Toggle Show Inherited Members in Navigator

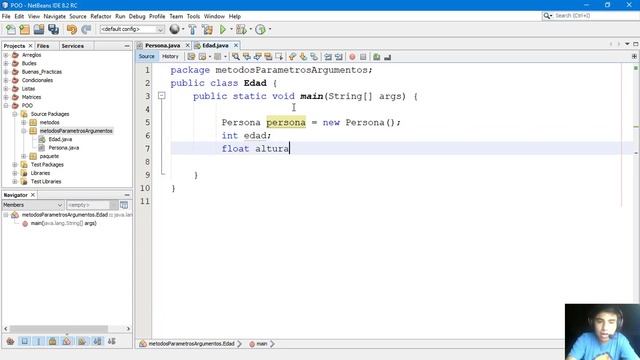click(x=11, y=341)
